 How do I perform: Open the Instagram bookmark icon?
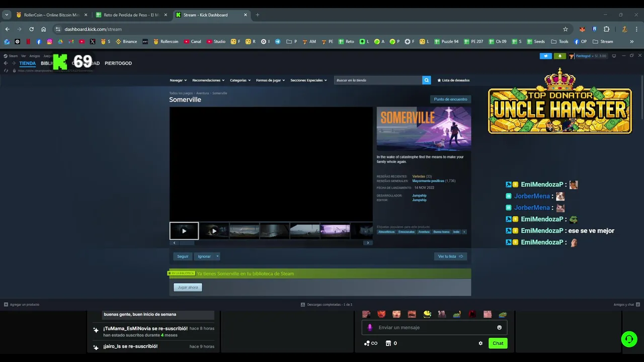[49, 42]
